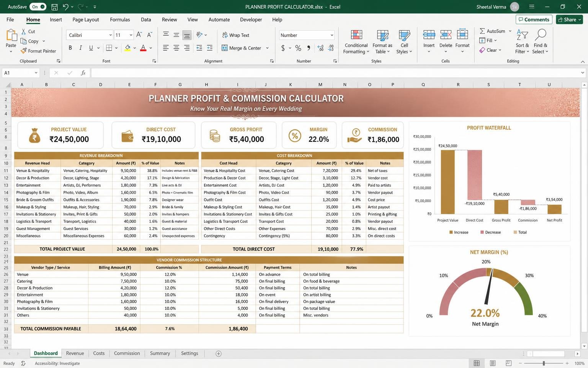Switch to Page Layout view icon
Viewport: 588px width, 368px height.
[x=493, y=363]
